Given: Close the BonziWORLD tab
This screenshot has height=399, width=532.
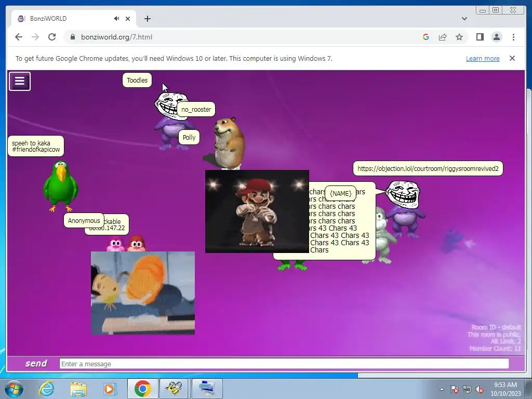Looking at the screenshot, I should pos(128,19).
